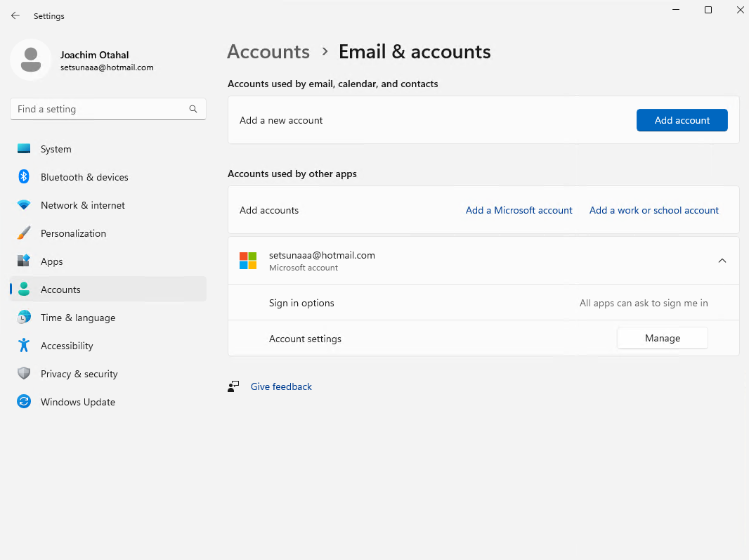Image resolution: width=749 pixels, height=560 pixels.
Task: Open the user profile avatar picture
Action: click(31, 60)
